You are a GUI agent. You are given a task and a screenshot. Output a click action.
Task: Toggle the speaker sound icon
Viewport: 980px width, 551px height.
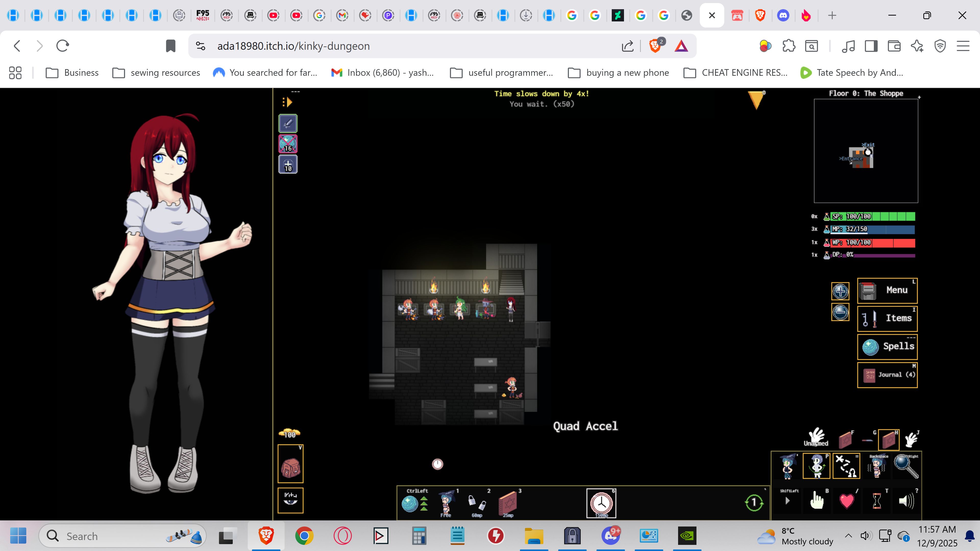tap(906, 501)
